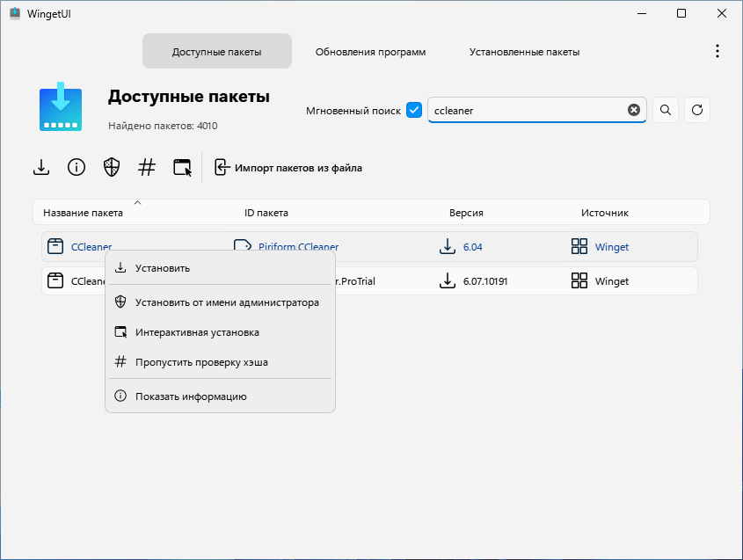
Task: Click Winget source icon in ProTrial row
Action: click(x=579, y=280)
